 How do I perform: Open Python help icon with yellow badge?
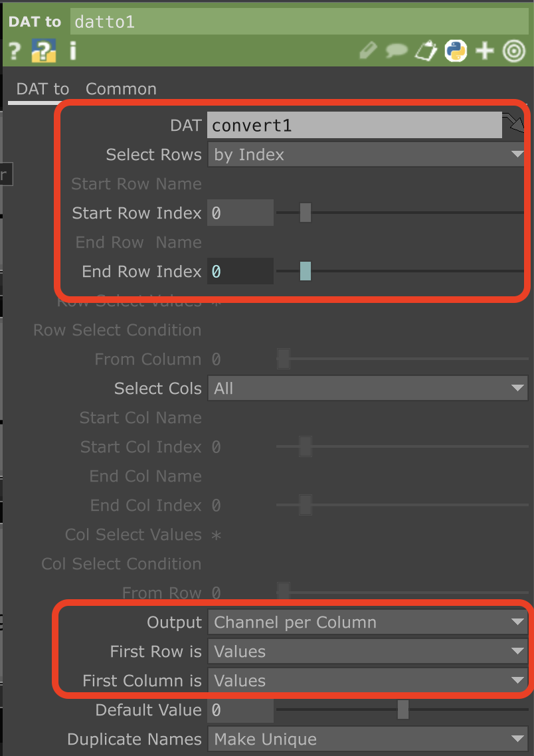(x=44, y=51)
